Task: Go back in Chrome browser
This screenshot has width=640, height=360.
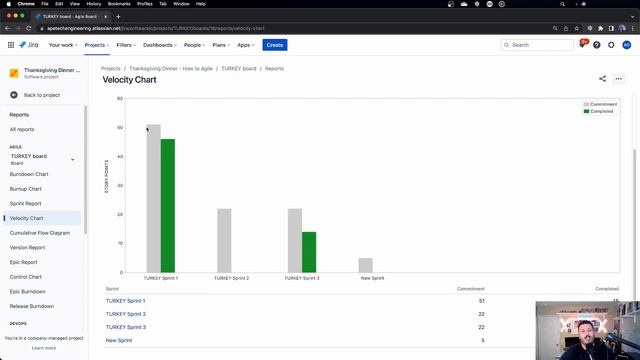Action: tap(7, 28)
